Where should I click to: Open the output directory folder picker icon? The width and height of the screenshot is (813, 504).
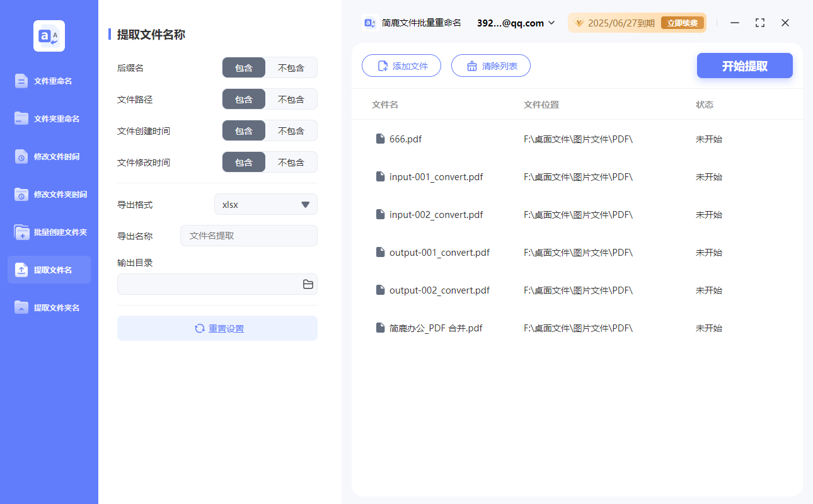tap(308, 284)
